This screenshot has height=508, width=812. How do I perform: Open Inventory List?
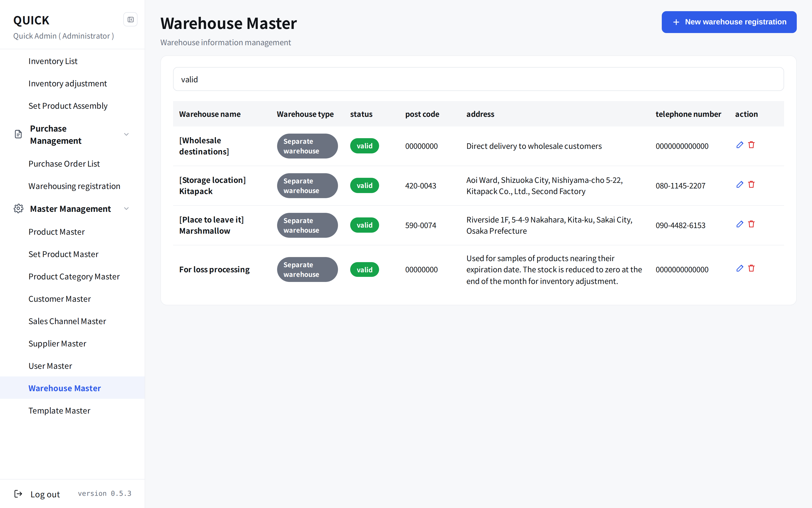[x=53, y=61]
